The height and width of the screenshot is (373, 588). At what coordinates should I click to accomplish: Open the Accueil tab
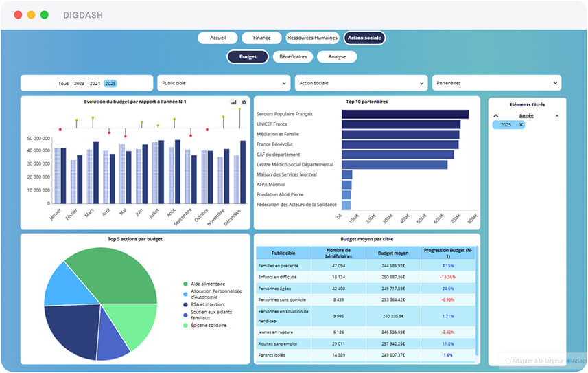pos(218,38)
